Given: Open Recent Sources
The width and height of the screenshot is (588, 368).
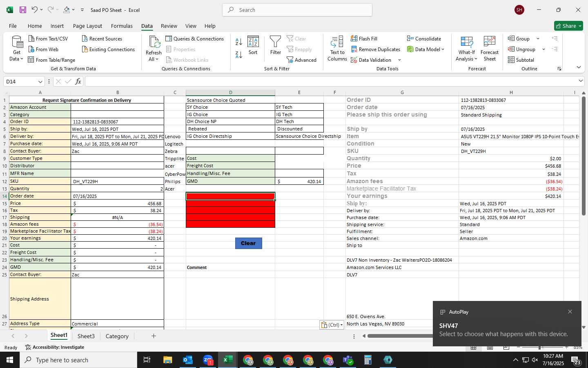Looking at the screenshot, I should point(102,39).
